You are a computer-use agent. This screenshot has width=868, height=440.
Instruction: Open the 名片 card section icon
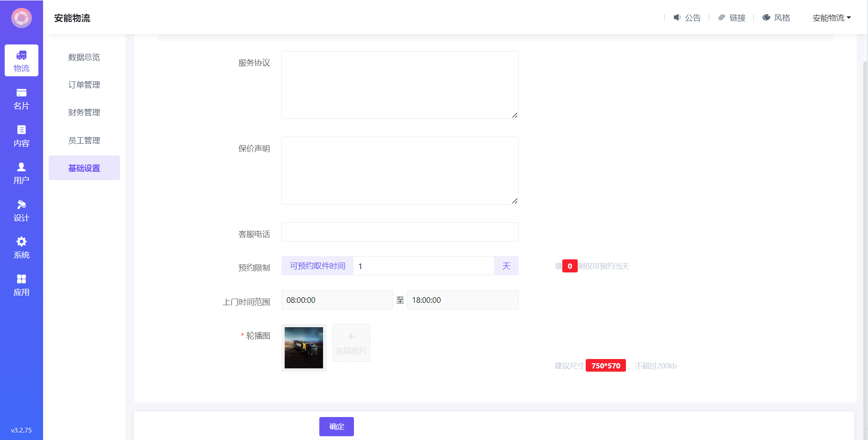(22, 93)
